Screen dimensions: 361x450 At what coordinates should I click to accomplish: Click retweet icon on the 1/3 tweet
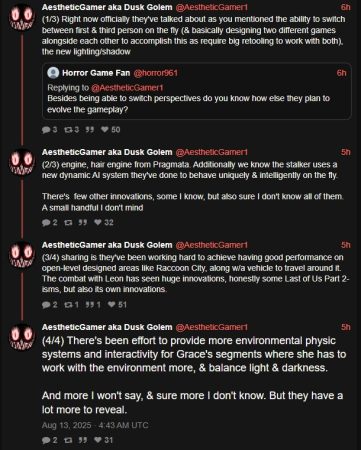click(x=68, y=130)
